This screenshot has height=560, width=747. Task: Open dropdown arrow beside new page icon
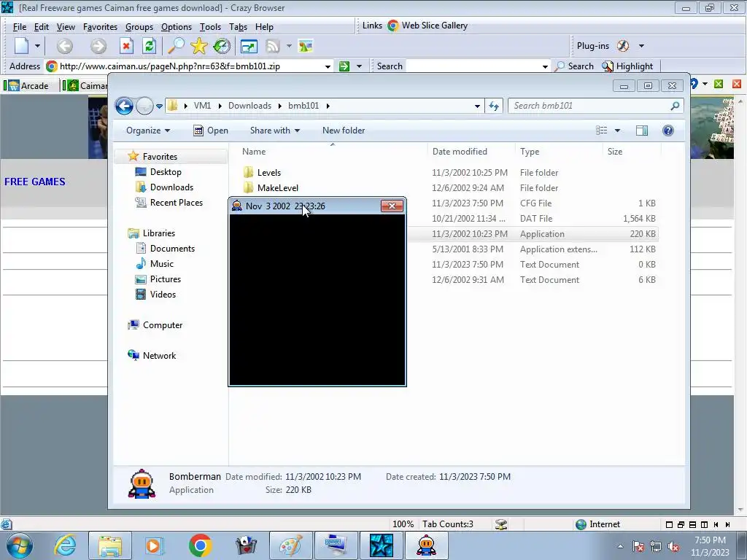point(37,46)
